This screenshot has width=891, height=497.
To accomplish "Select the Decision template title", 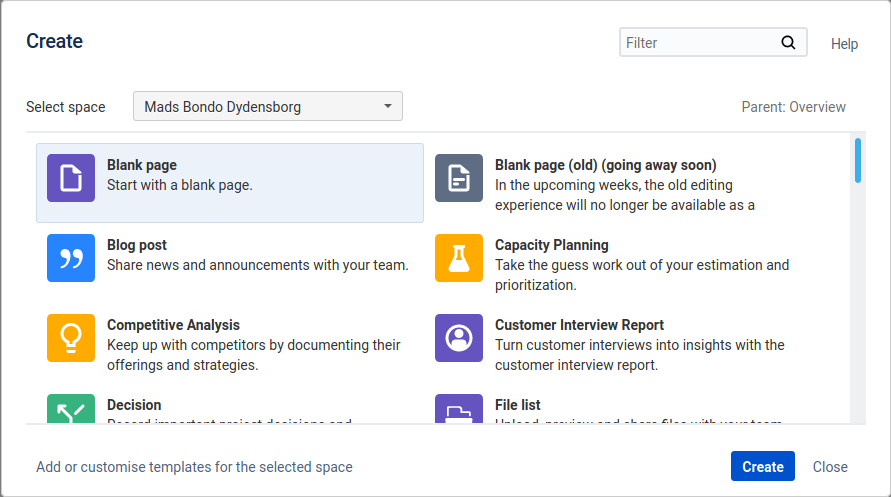I will 134,405.
